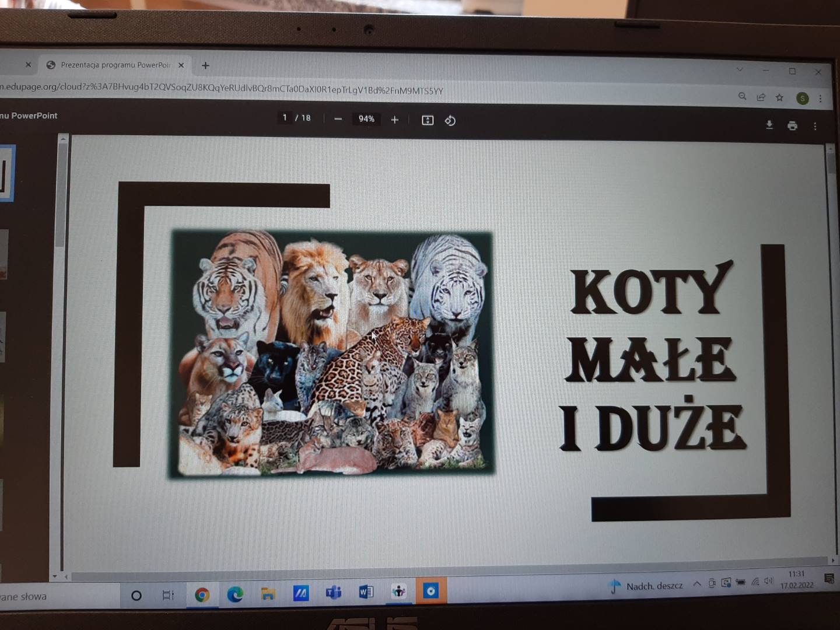Open Microsoft Word from the taskbar
This screenshot has width=840, height=630.
(x=366, y=592)
